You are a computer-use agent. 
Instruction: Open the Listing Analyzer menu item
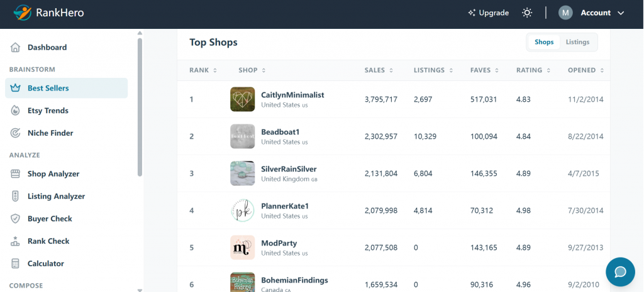[56, 197]
